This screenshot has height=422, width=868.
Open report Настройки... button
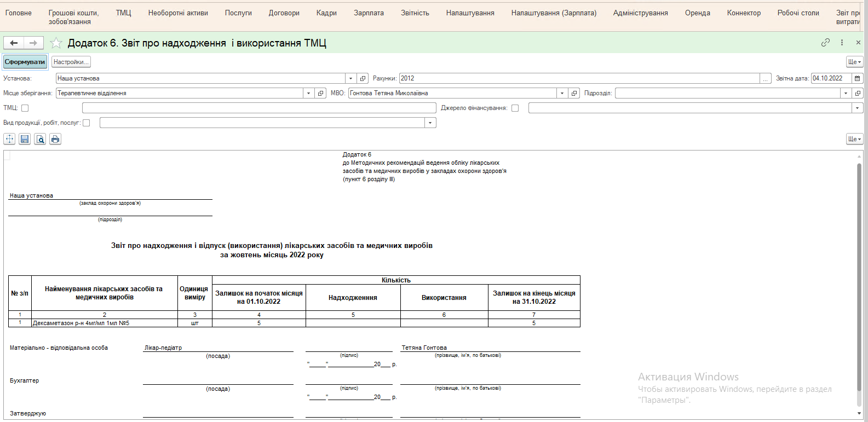(71, 62)
